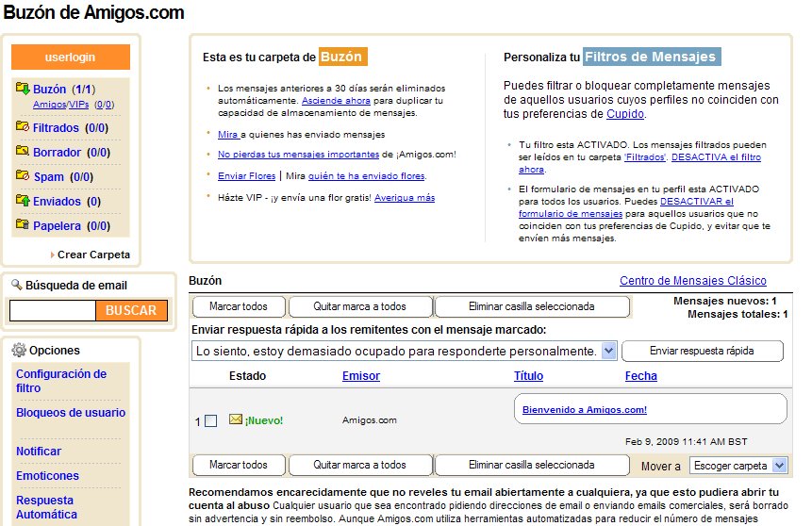
Task: Click the bottom Quitar marca a todos button
Action: (360, 465)
